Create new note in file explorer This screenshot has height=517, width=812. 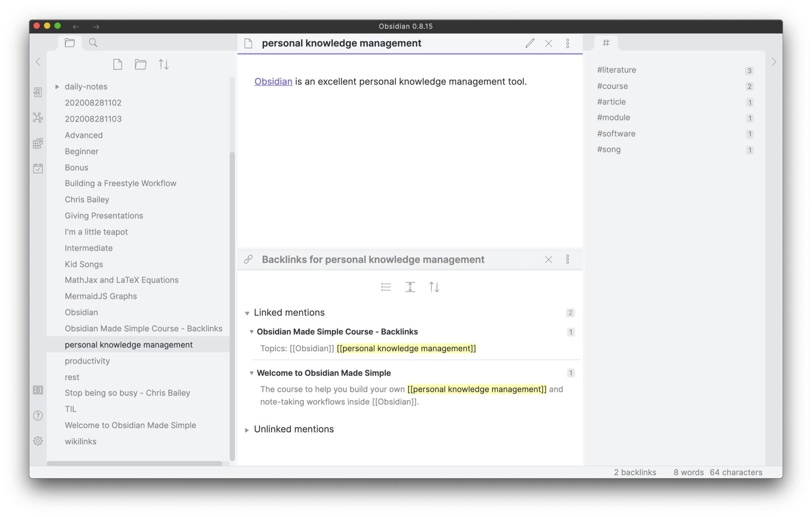(118, 64)
